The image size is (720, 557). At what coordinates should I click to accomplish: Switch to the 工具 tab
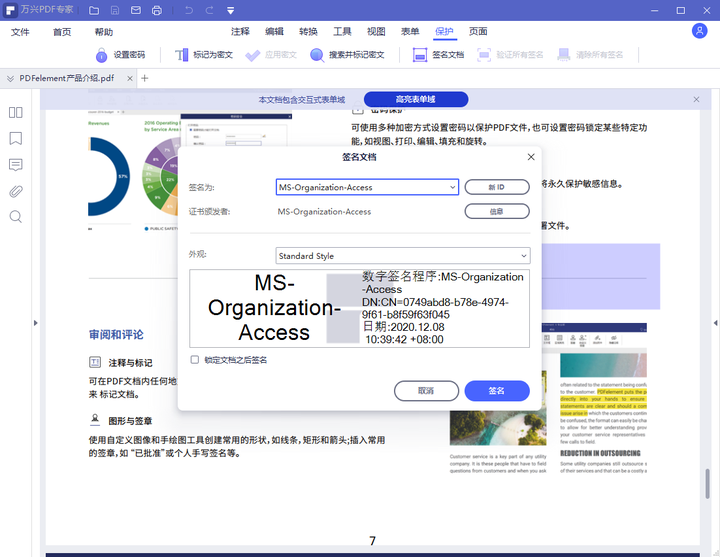tap(342, 31)
